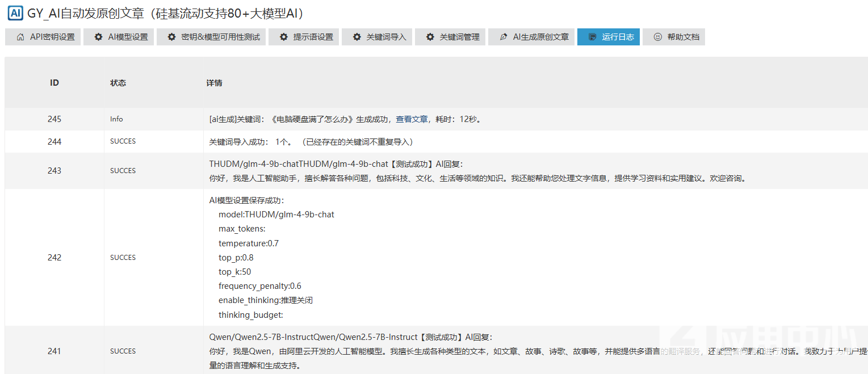Click the 状态 column header

(x=118, y=83)
